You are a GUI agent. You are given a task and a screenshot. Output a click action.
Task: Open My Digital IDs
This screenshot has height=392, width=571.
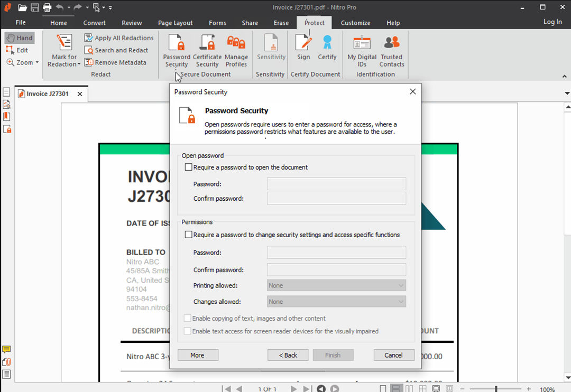click(362, 51)
